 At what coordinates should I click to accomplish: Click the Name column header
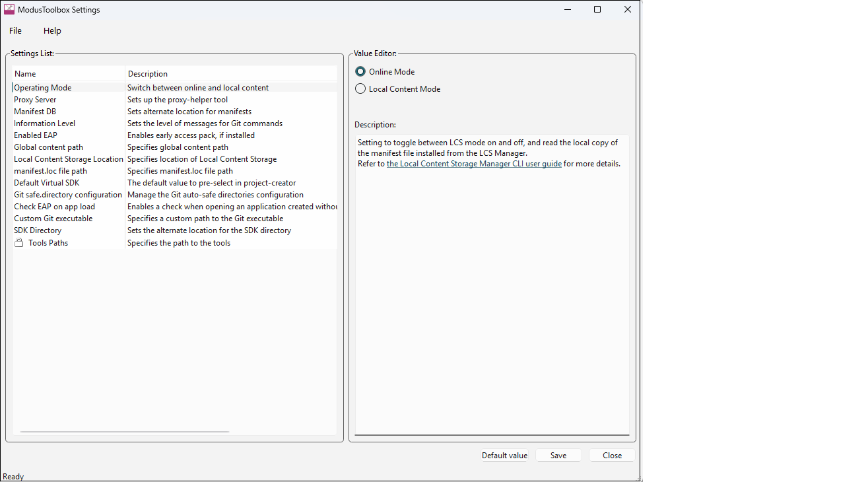(x=69, y=73)
